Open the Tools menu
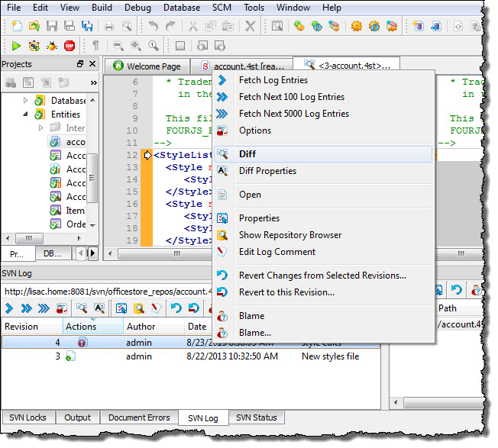The width and height of the screenshot is (498, 448). tap(254, 8)
